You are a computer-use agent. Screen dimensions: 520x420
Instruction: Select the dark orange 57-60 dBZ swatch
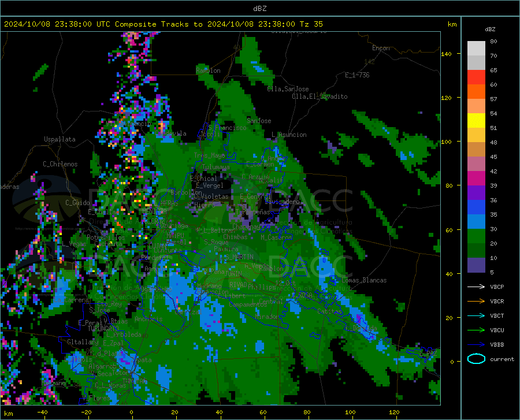476,92
